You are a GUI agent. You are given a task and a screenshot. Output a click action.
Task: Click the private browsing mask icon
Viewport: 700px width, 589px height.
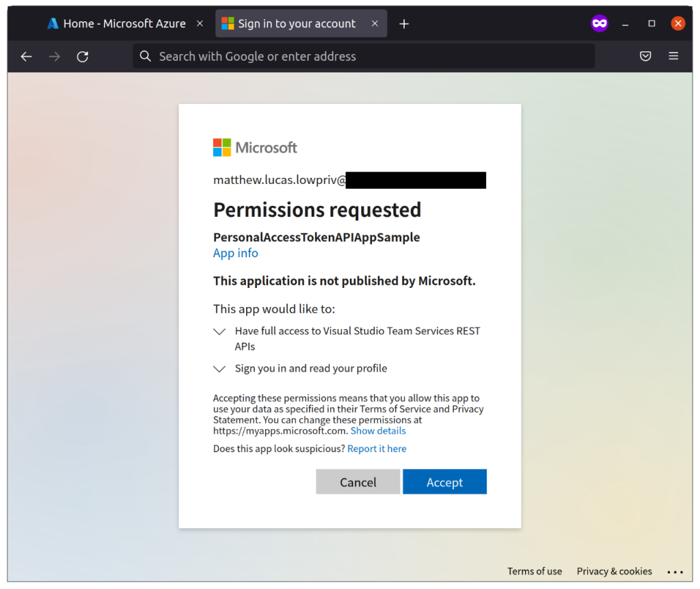click(x=600, y=23)
